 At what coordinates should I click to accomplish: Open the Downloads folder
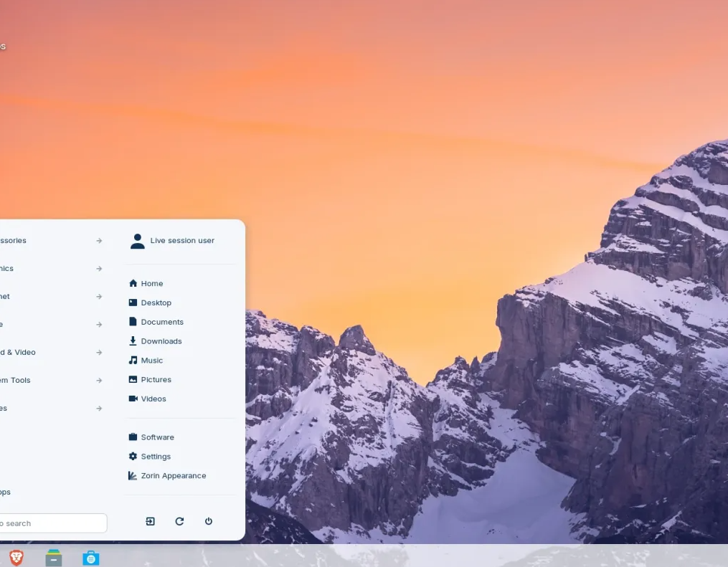pyautogui.click(x=161, y=341)
